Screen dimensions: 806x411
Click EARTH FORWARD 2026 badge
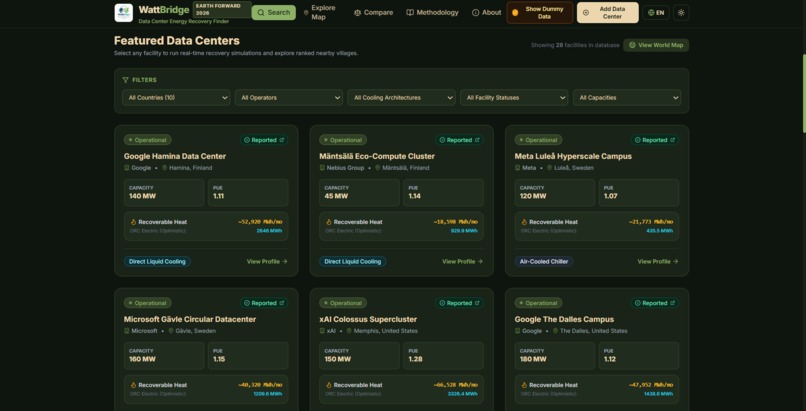click(222, 10)
